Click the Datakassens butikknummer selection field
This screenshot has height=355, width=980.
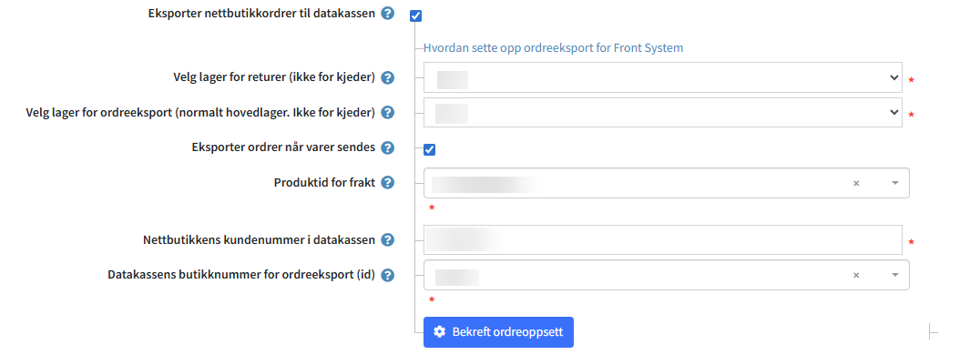(x=667, y=275)
